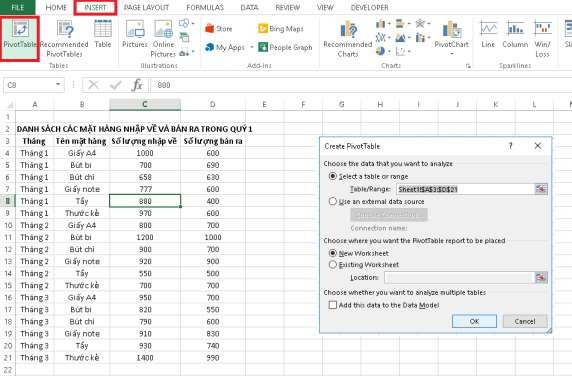Click cell containing 658
The image size is (572, 376).
click(145, 177)
